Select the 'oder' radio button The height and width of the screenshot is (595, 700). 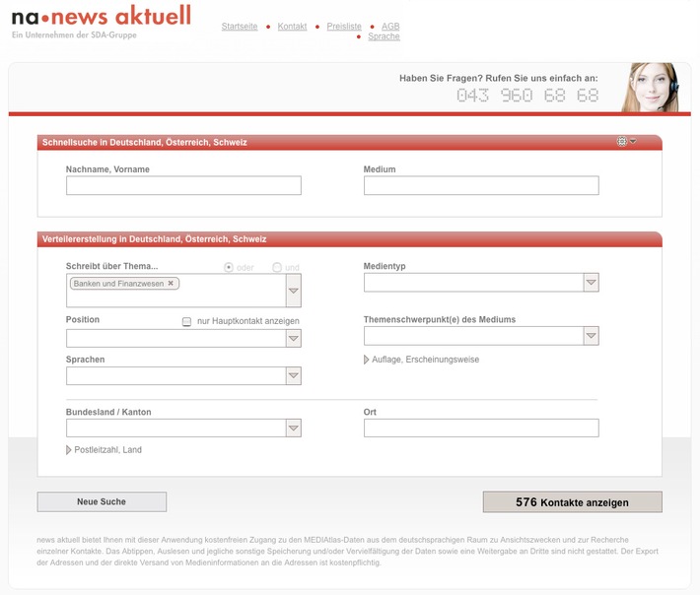pyautogui.click(x=229, y=267)
